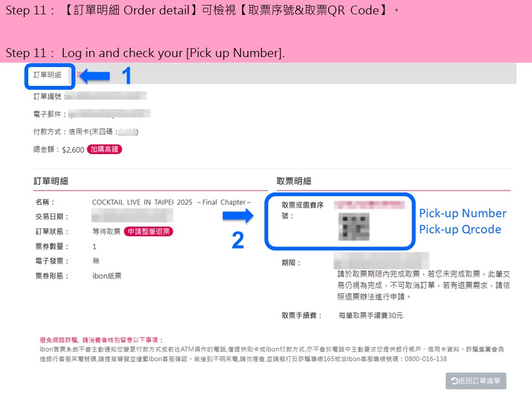This screenshot has width=532, height=399.
Task: Click the blue arrow pointing to 訂單明細 tab
Action: pos(95,76)
